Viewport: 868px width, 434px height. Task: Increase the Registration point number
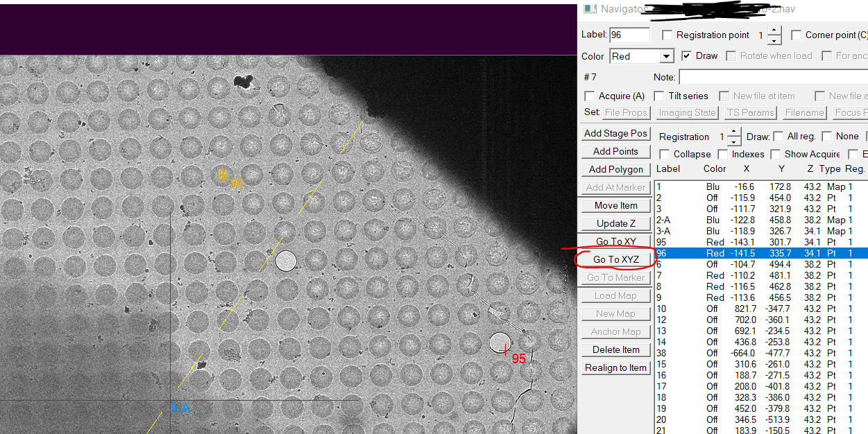tap(774, 31)
